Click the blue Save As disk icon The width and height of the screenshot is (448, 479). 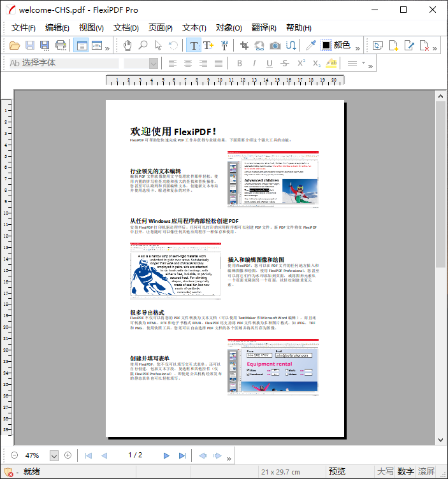(x=45, y=45)
